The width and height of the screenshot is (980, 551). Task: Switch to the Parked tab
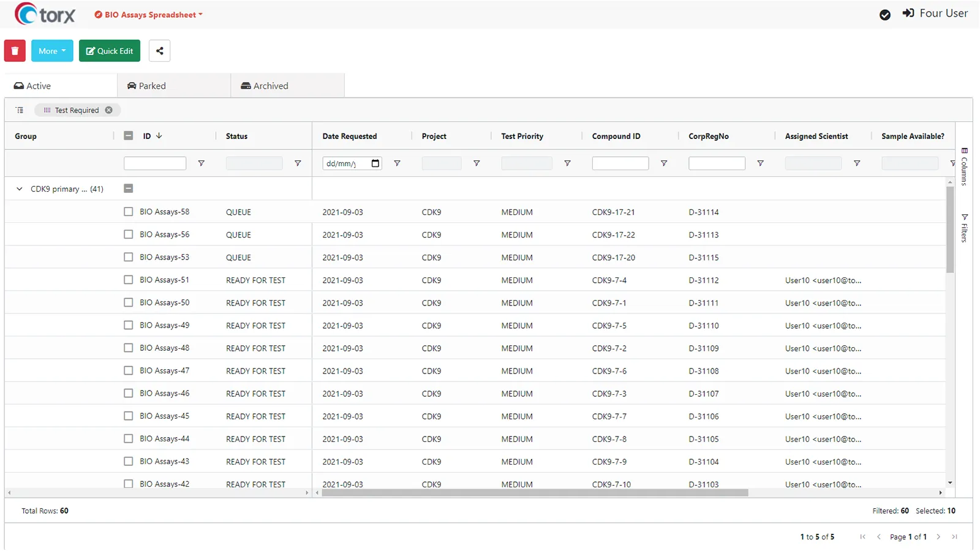coord(147,86)
